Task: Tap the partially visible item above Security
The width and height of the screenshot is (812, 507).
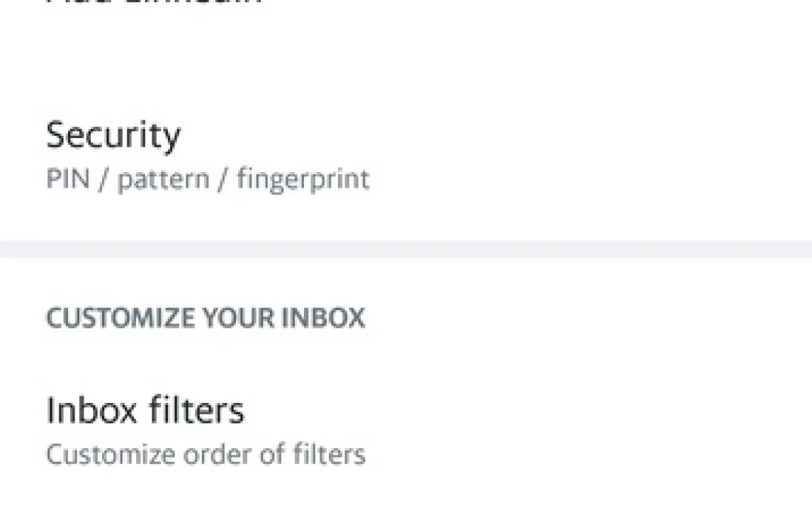Action: point(154,4)
